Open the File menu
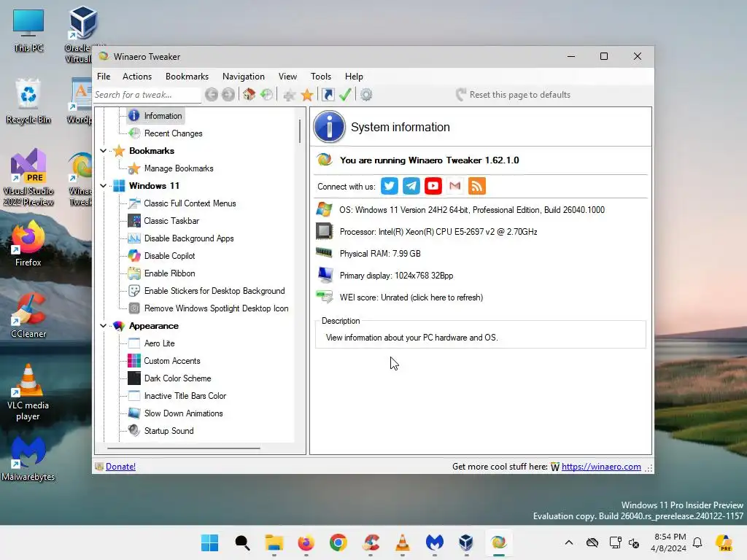The image size is (747, 560). pos(104,76)
